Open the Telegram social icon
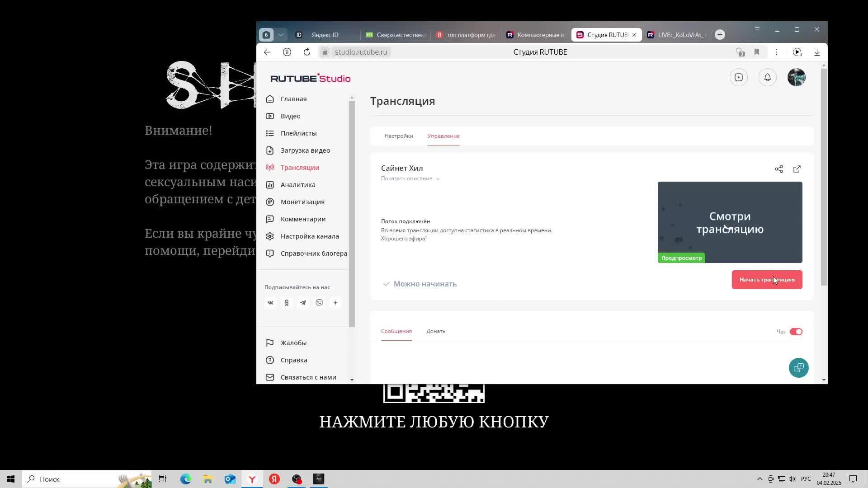This screenshot has width=868, height=488. tap(303, 303)
